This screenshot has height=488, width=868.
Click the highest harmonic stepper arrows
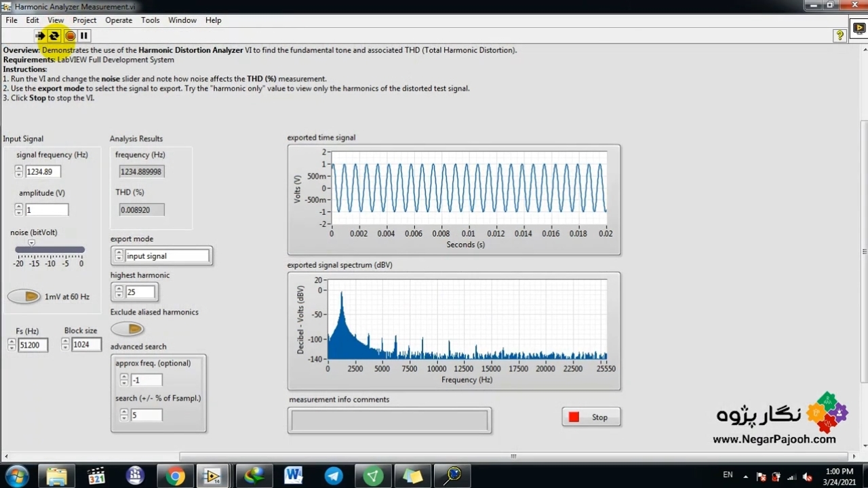(119, 292)
